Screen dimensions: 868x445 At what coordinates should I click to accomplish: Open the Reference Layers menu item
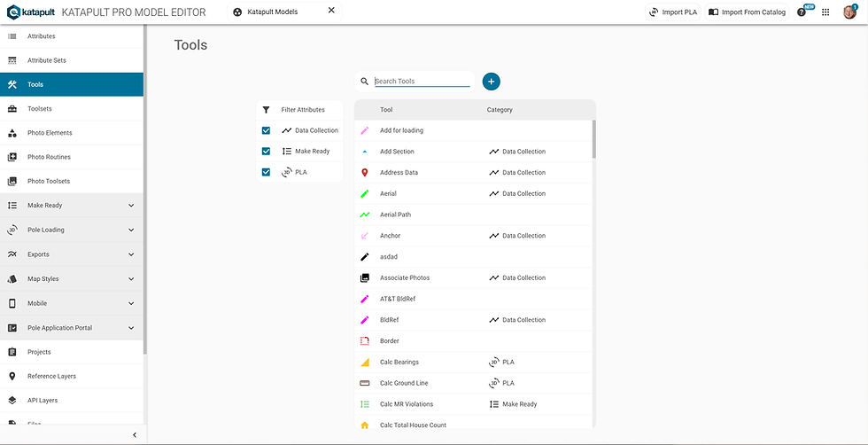point(72,376)
